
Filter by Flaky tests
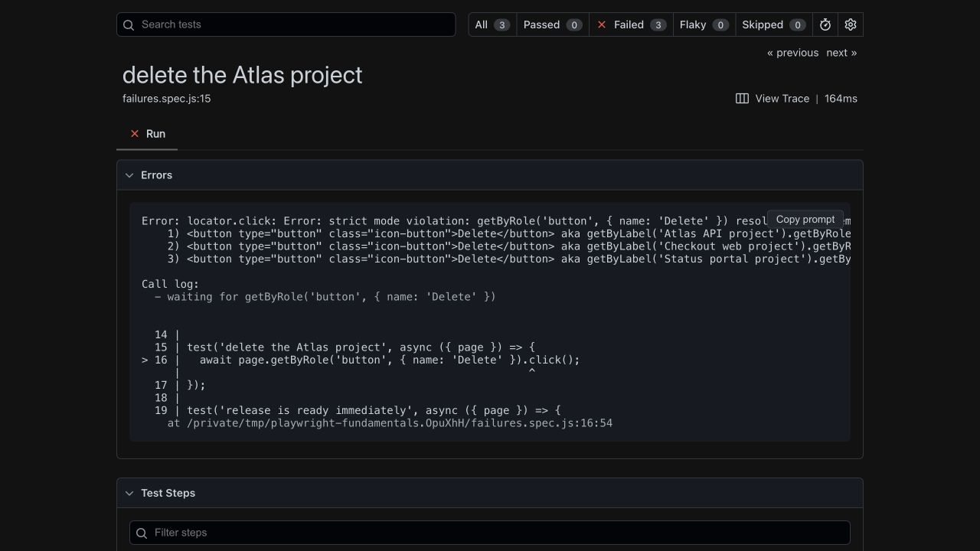coord(704,24)
